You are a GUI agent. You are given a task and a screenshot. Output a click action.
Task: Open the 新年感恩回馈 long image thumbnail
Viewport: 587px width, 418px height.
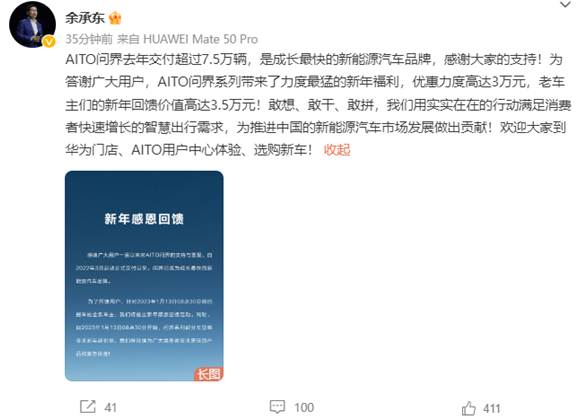point(144,276)
